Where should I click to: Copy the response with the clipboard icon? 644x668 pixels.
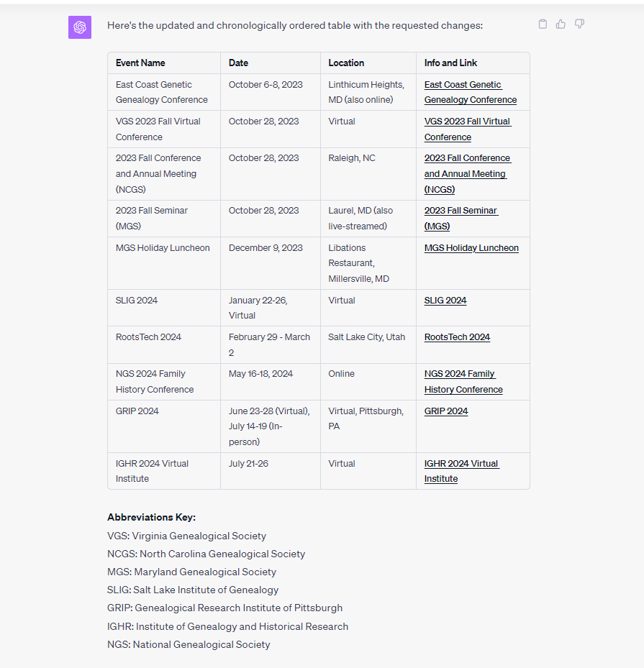pyautogui.click(x=543, y=24)
